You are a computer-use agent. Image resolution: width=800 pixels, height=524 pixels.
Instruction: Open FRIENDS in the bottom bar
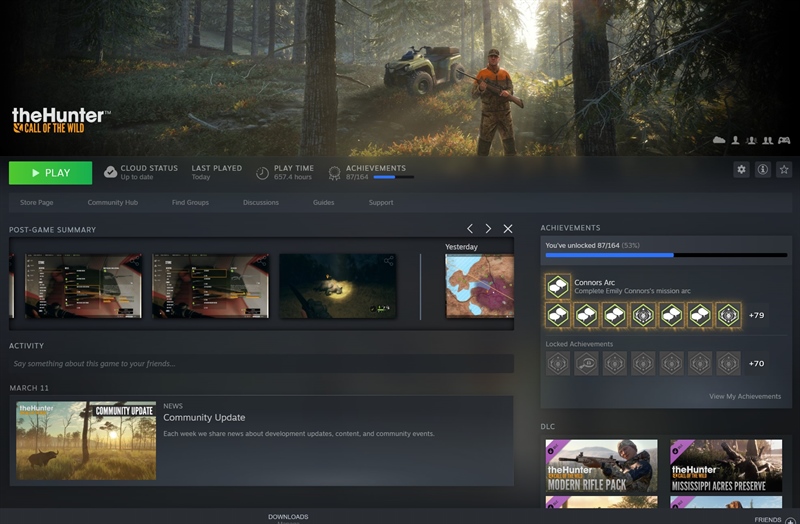click(768, 520)
